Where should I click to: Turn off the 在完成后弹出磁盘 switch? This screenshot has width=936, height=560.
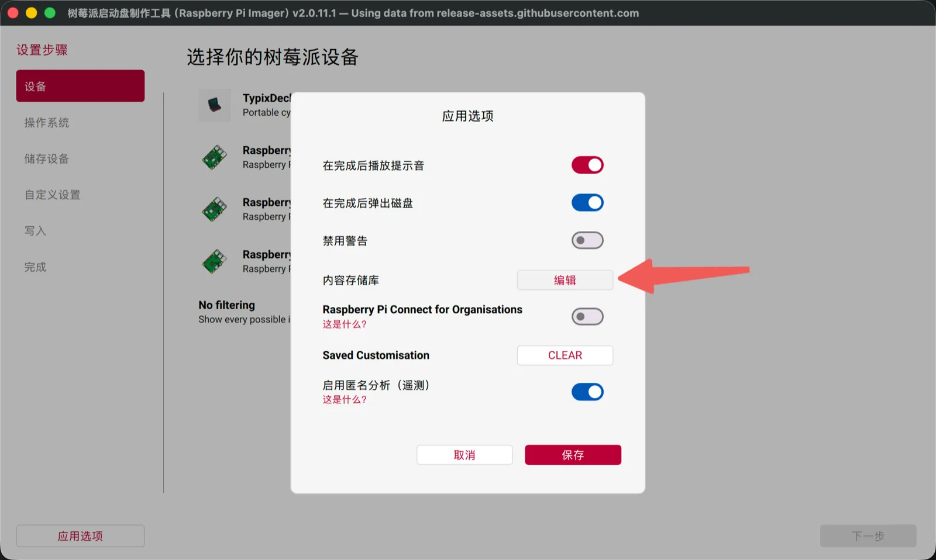tap(587, 203)
